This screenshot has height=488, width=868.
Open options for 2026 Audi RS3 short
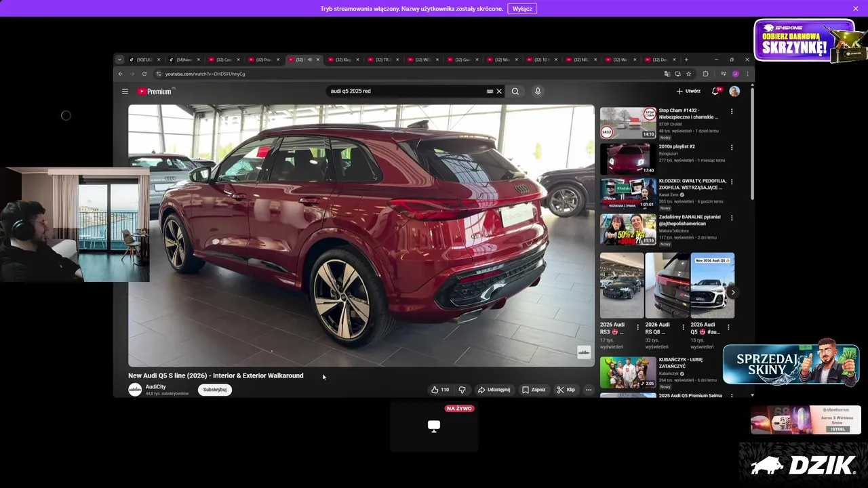pos(638,327)
